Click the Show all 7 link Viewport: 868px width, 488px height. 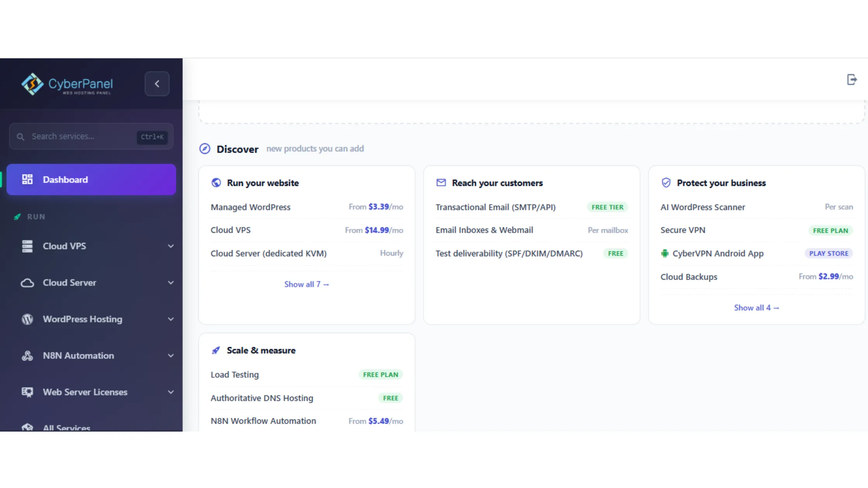coord(307,284)
